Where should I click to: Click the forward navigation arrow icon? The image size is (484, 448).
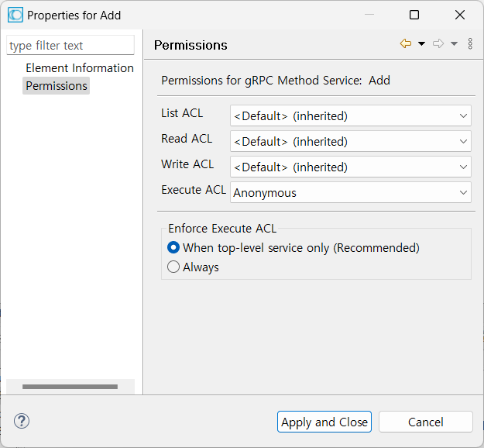(438, 44)
